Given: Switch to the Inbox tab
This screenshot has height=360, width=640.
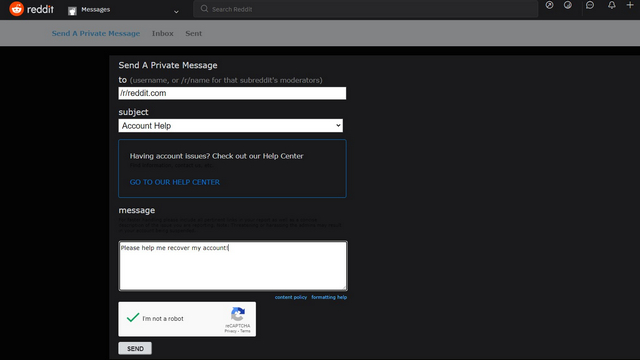Looking at the screenshot, I should pyautogui.click(x=162, y=33).
